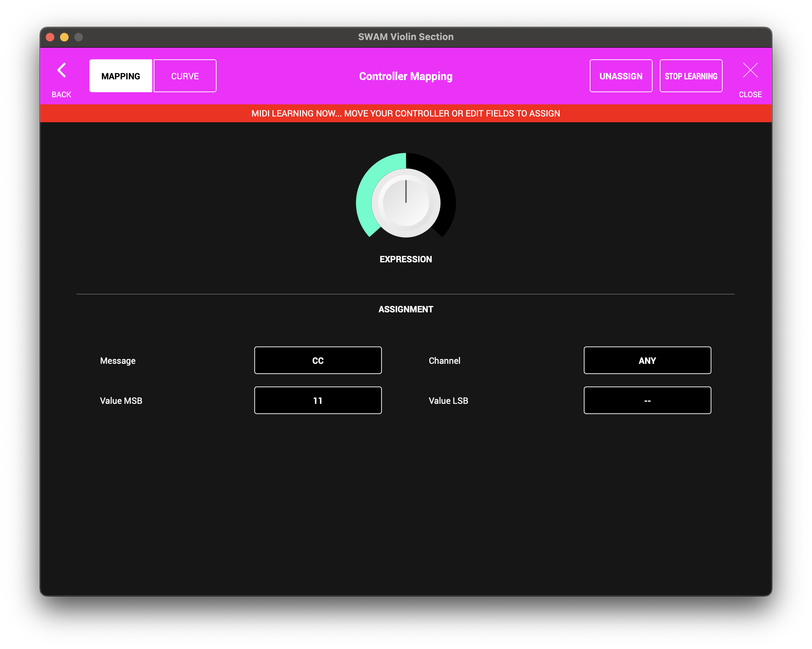Select the MAPPING tab
Screen dimensions: 812x649
[120, 76]
